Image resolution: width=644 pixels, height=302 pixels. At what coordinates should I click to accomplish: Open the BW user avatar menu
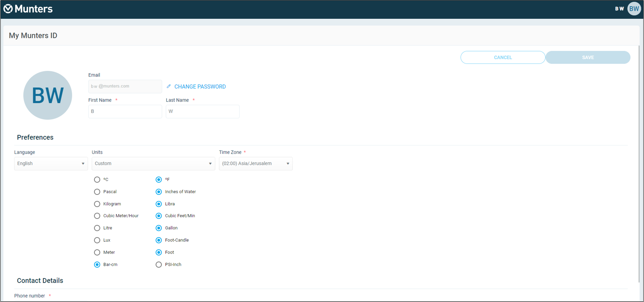634,9
